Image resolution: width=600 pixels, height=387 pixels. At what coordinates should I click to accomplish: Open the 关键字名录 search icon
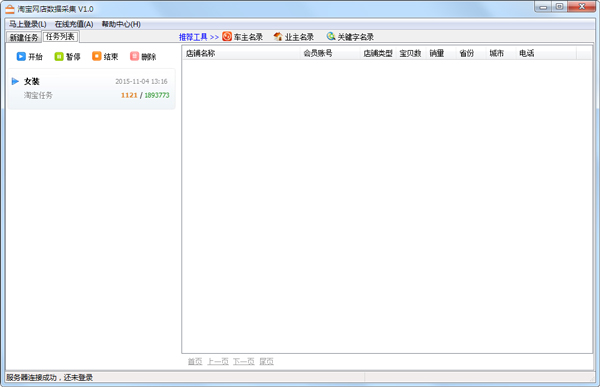[331, 36]
